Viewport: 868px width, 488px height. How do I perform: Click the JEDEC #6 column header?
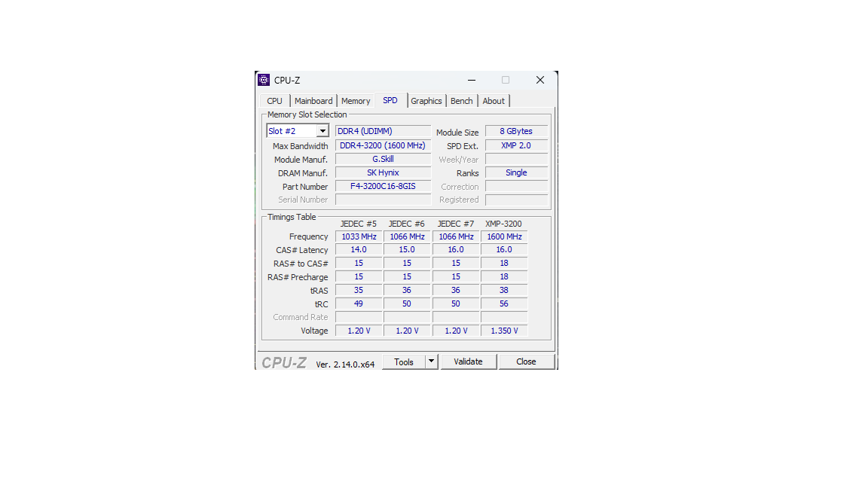(x=406, y=224)
